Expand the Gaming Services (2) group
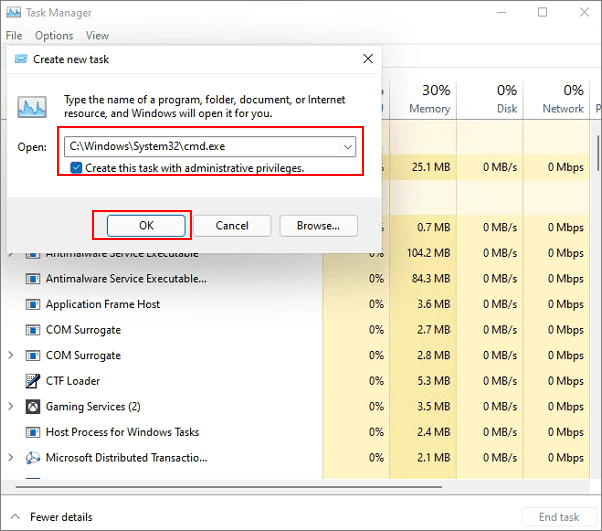 pyautogui.click(x=11, y=407)
